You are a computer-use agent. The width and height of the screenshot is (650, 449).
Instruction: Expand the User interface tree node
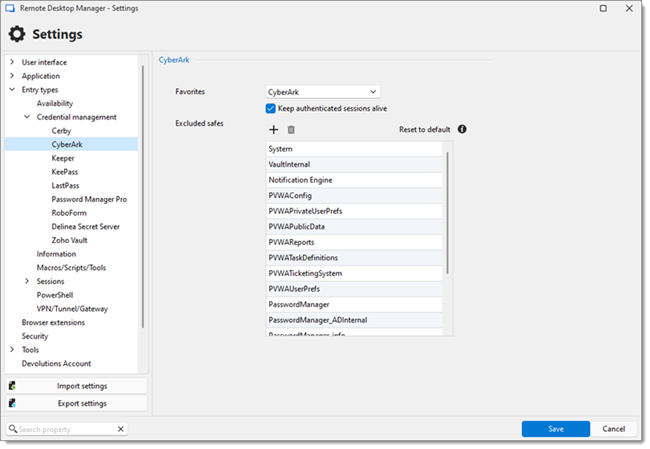point(12,62)
